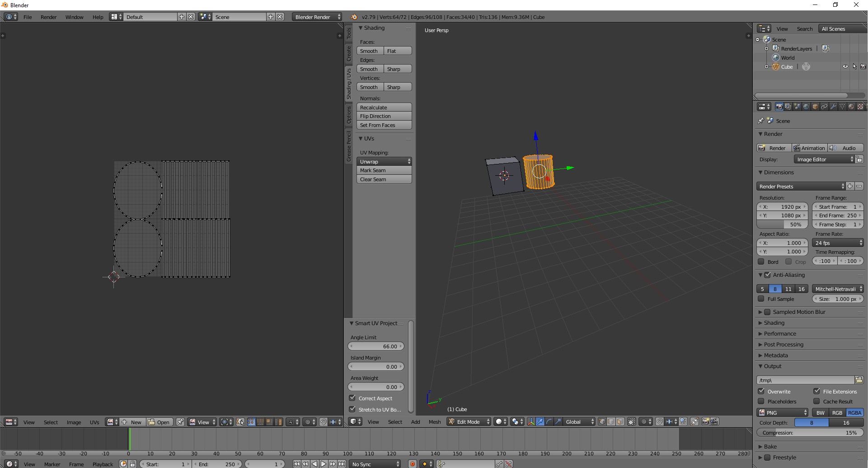Uncheck Correct Aspect in Smart UV Project

[x=352, y=398]
